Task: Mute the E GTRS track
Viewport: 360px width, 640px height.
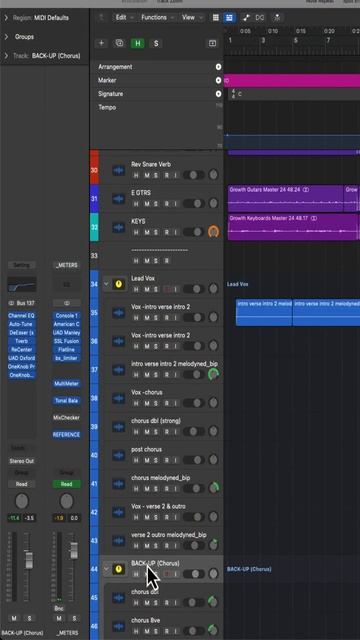Action: [x=147, y=204]
